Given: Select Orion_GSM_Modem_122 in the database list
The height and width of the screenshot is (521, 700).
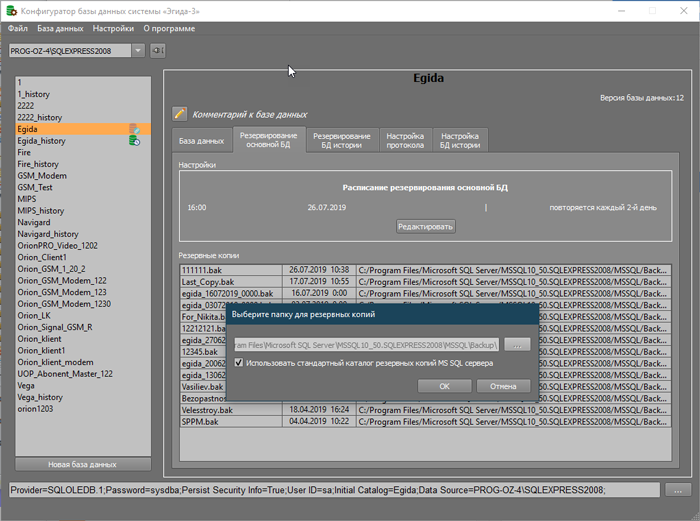Looking at the screenshot, I should click(x=62, y=281).
